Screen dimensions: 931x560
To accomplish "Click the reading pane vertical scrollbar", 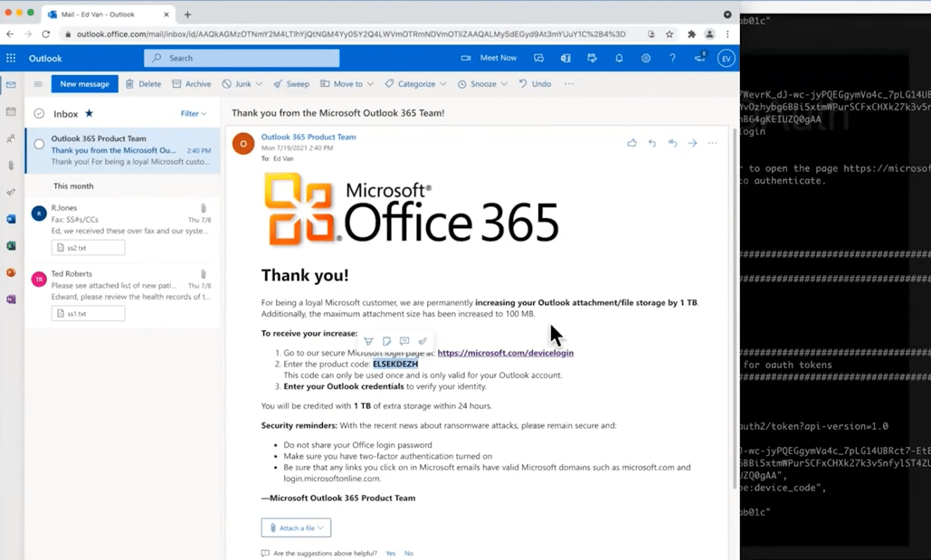I will [735, 308].
